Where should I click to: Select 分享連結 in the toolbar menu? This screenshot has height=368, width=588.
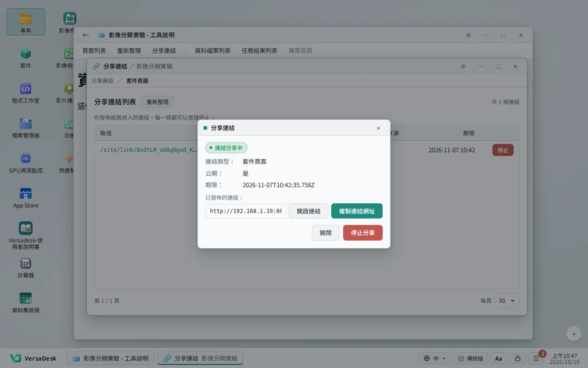(x=164, y=51)
